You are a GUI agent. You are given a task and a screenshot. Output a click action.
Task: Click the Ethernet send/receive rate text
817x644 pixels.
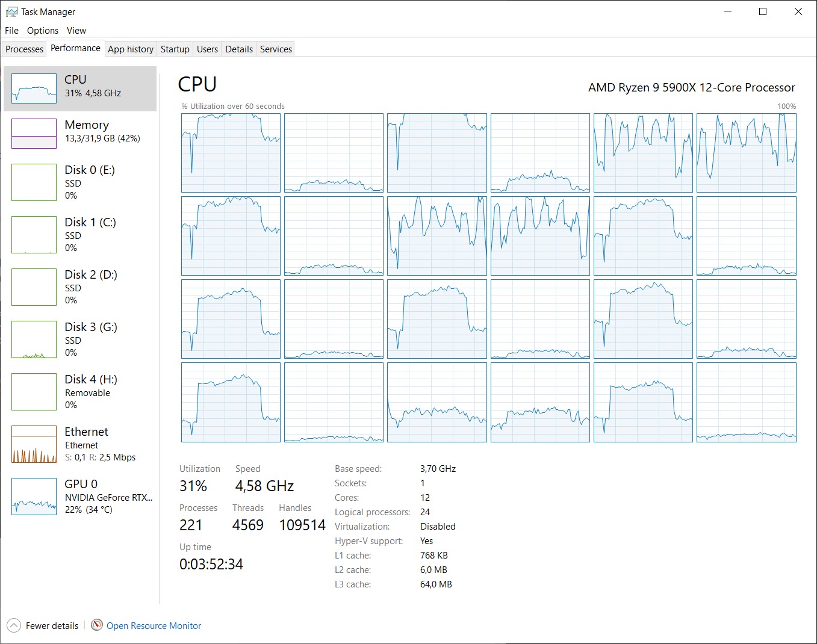point(101,457)
